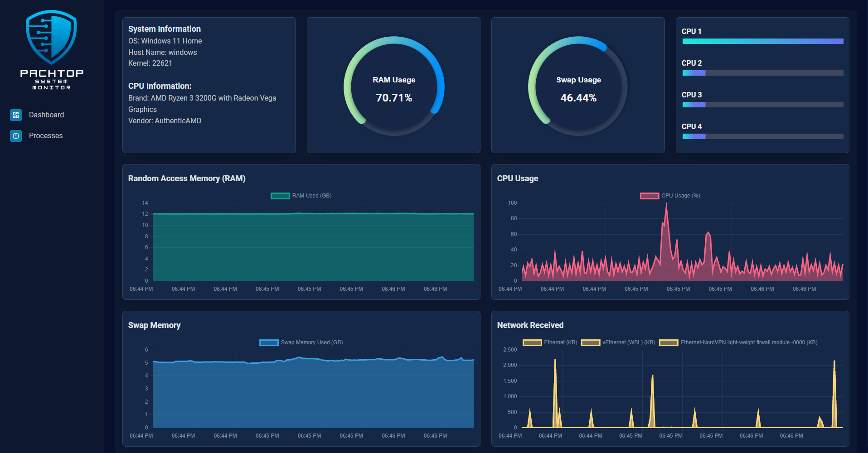Click the CPU 3 usage bar
Image resolution: width=868 pixels, height=453 pixels.
click(x=763, y=105)
